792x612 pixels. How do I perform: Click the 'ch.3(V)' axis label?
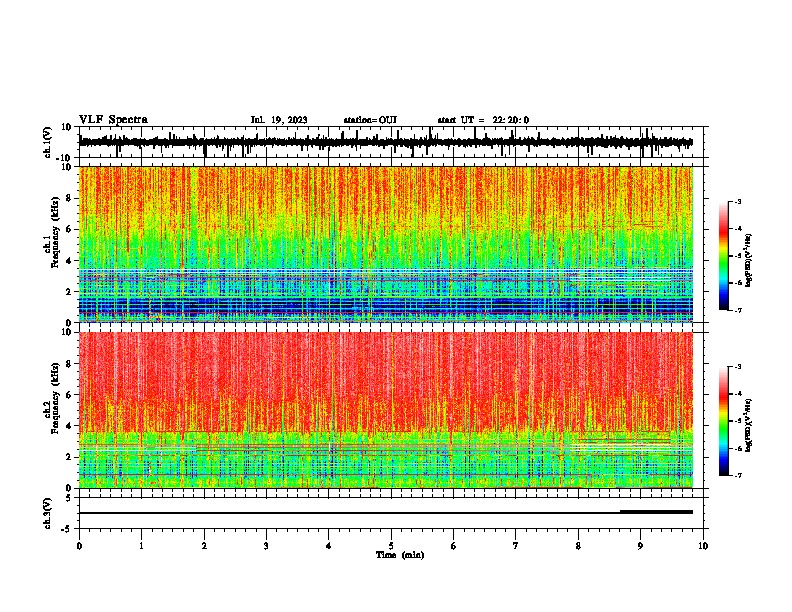tap(48, 513)
